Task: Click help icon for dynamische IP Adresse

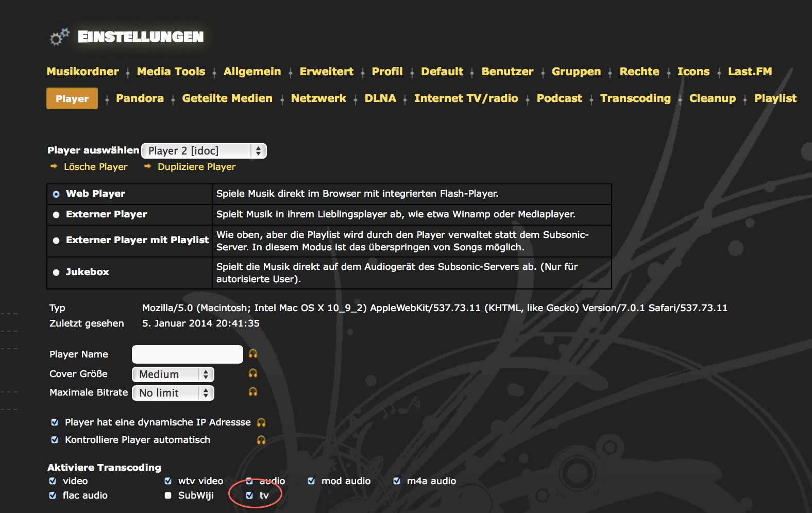Action: (261, 422)
